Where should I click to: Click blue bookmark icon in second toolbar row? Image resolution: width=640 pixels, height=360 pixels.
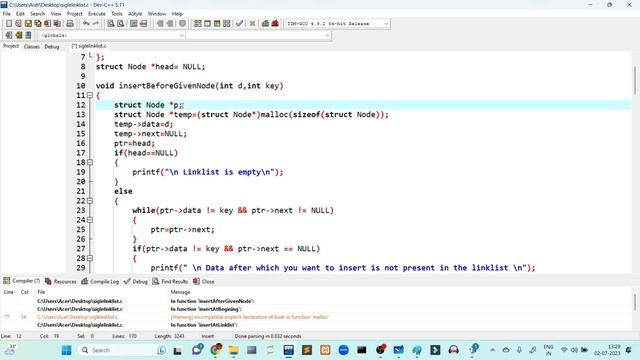pos(28,35)
